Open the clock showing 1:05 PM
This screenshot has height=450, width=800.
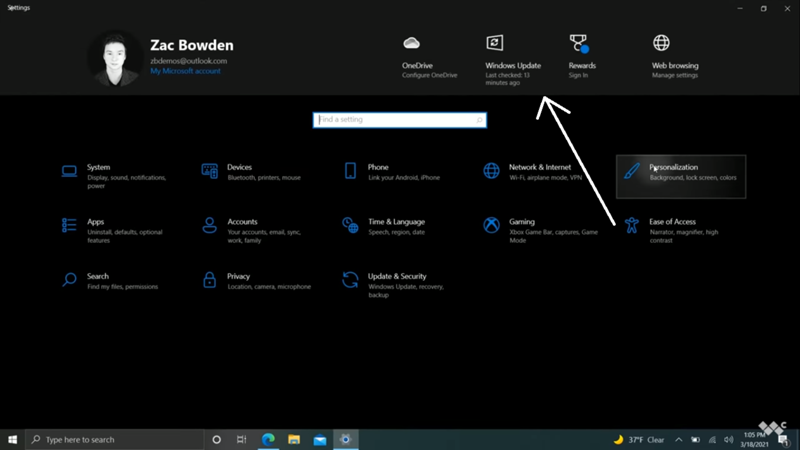pyautogui.click(x=754, y=440)
